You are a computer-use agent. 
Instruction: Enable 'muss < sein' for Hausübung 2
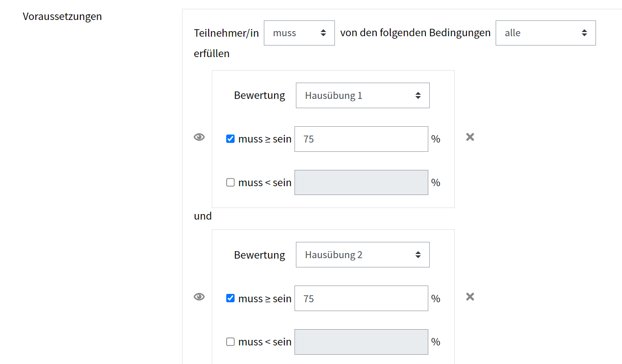[230, 342]
